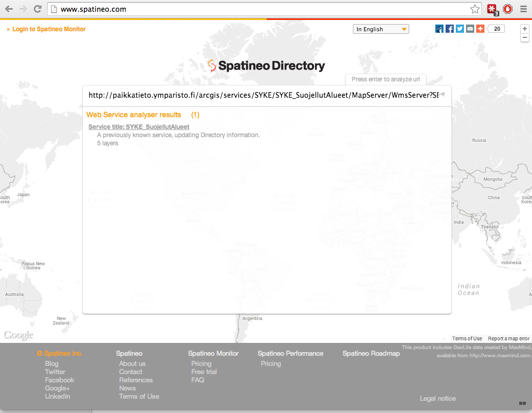This screenshot has width=532, height=413.
Task: Click the © Spatineo Inc. footer text
Action: (60, 353)
